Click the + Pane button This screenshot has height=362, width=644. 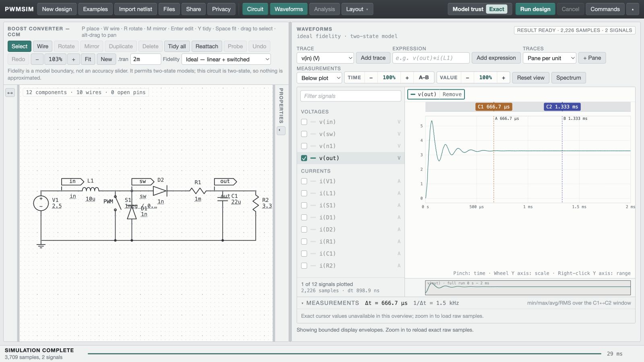coord(592,58)
